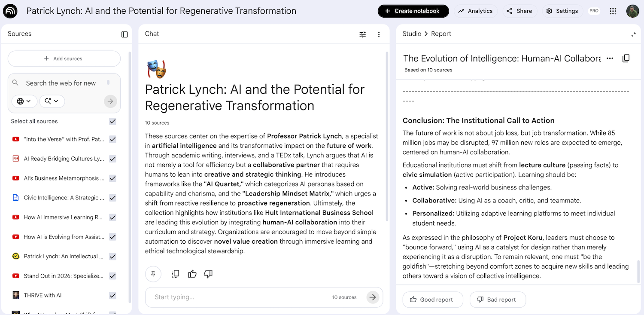644x315 pixels.
Task: Open the user profile avatar
Action: [x=632, y=11]
